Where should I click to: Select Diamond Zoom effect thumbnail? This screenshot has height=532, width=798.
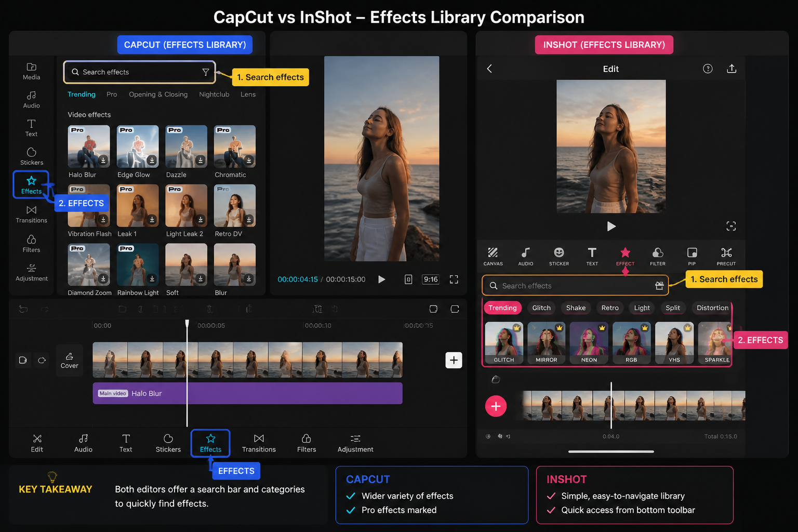(89, 265)
